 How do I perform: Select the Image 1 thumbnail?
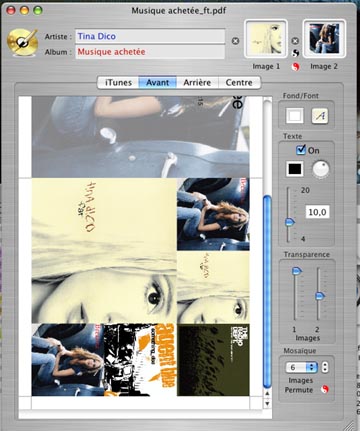coord(266,39)
